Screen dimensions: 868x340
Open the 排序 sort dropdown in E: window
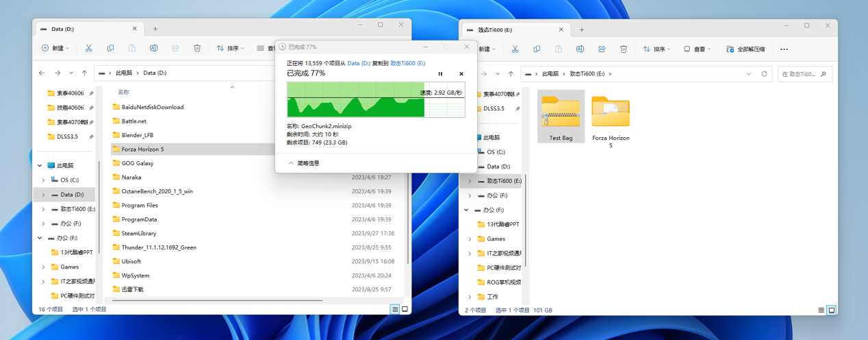[x=656, y=49]
